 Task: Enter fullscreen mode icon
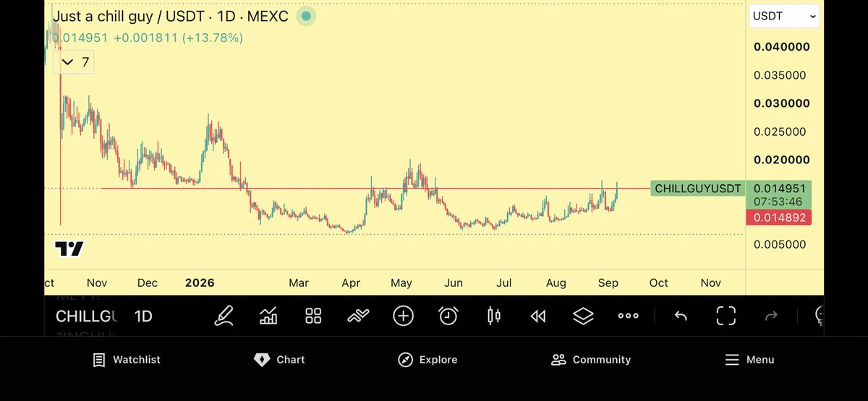(x=726, y=316)
